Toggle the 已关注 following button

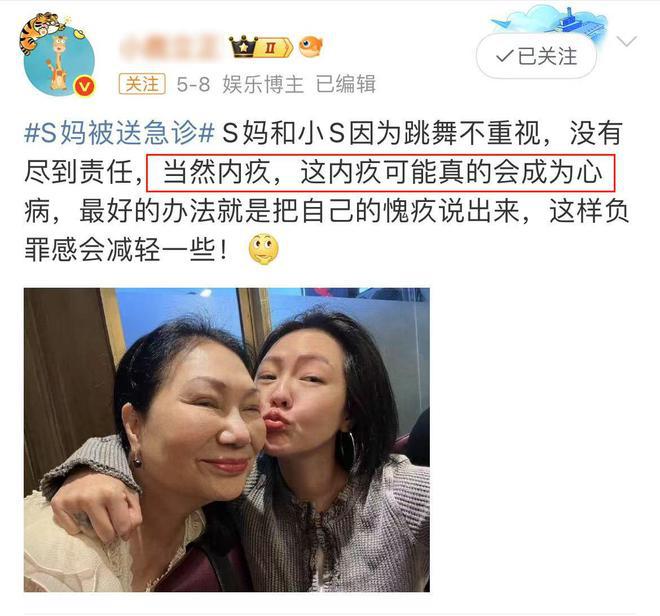tap(536, 56)
